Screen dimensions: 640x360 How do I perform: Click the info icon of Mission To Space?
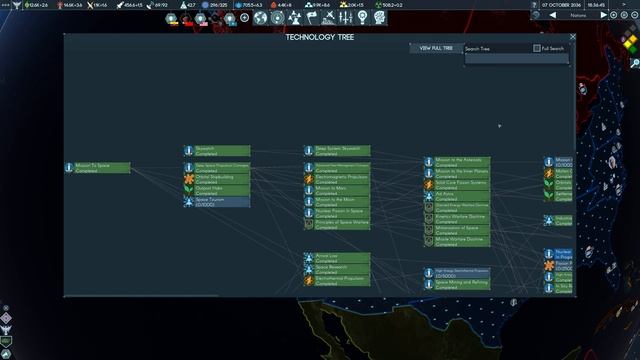(x=69, y=167)
